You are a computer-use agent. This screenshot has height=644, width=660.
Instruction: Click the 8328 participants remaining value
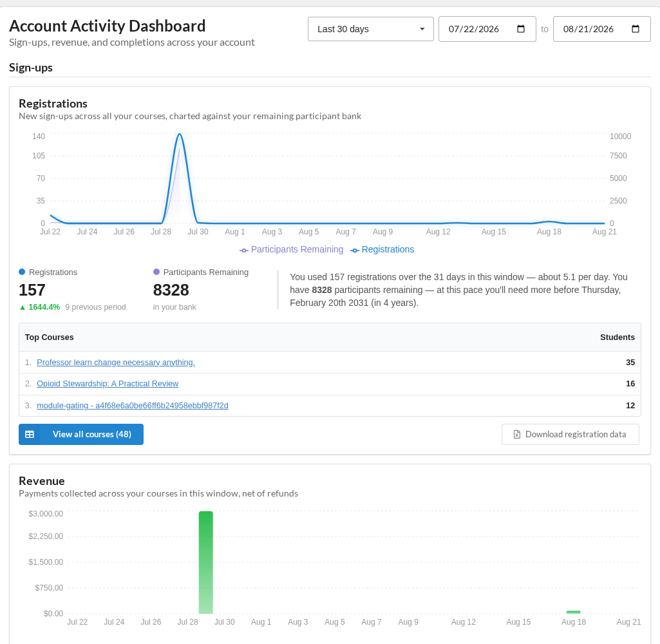point(171,290)
